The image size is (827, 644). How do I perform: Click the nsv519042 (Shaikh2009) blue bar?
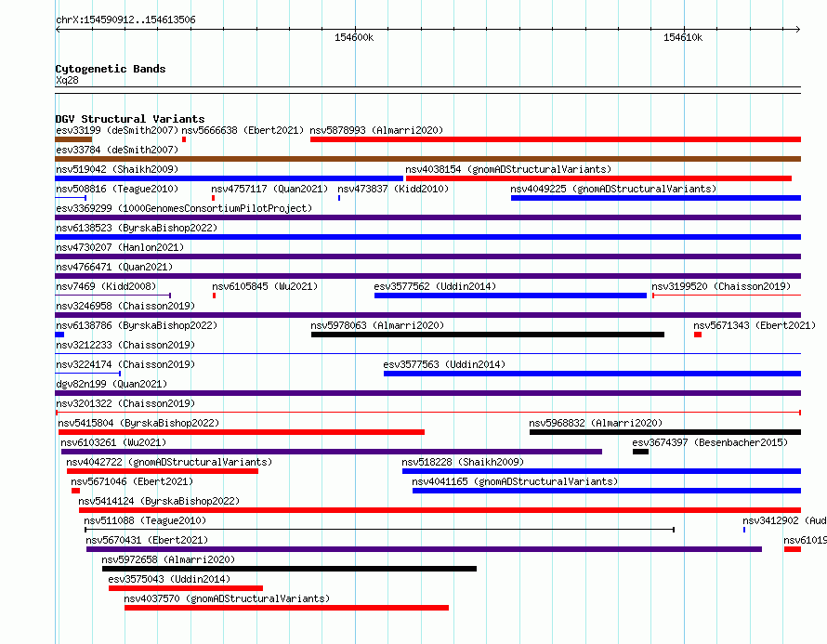tap(229, 178)
